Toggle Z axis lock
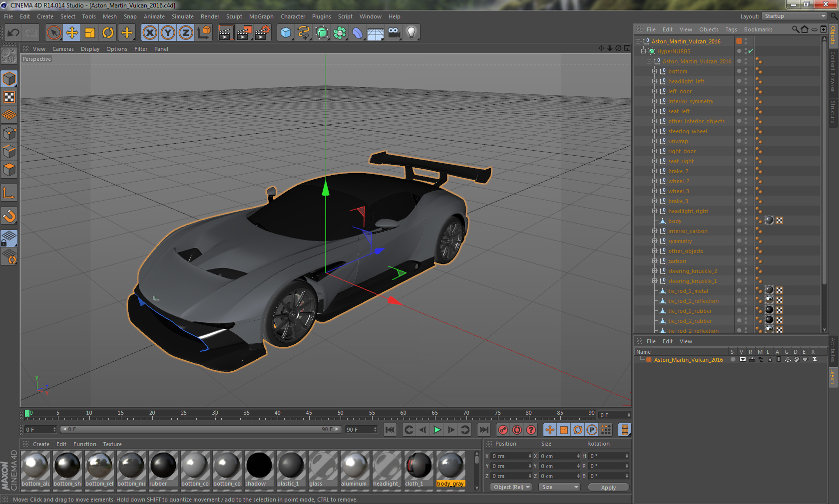Viewport: 839px width, 504px height. click(186, 33)
